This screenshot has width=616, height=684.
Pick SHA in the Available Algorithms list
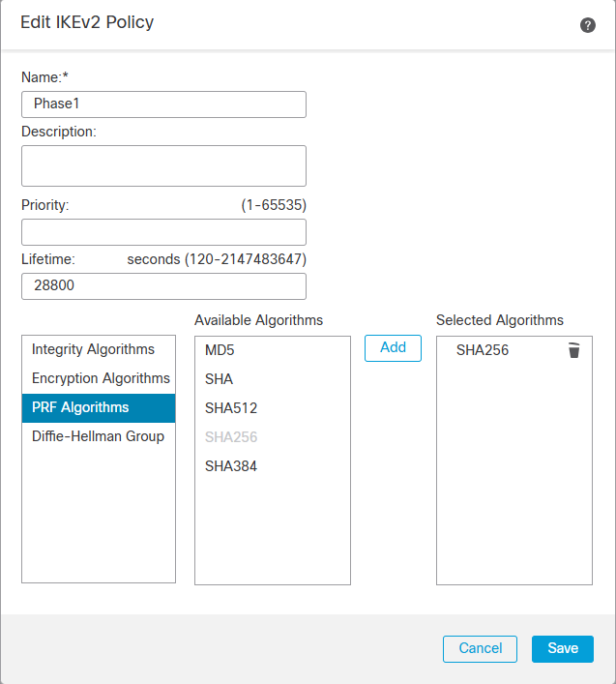click(219, 379)
